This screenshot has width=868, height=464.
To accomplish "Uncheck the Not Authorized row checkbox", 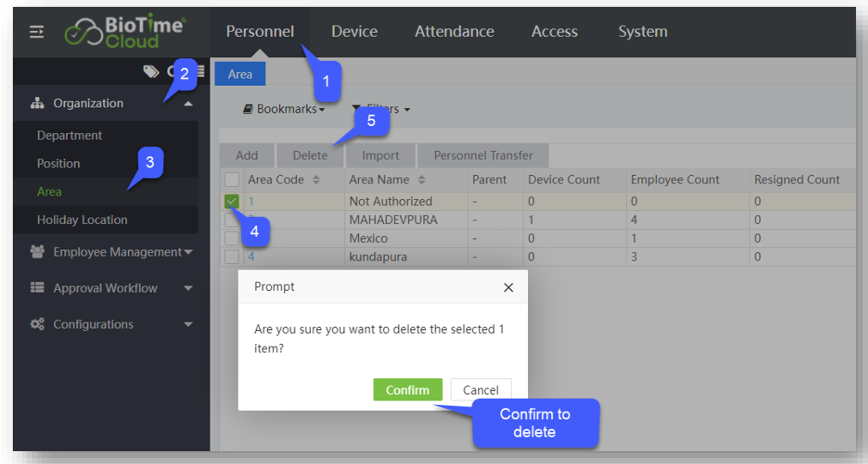I will point(232,202).
